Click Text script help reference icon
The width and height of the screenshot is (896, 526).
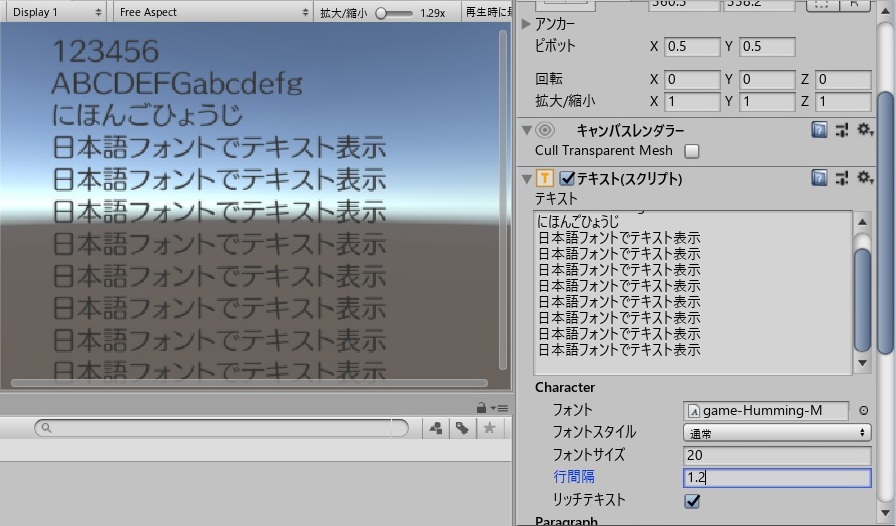pos(819,178)
